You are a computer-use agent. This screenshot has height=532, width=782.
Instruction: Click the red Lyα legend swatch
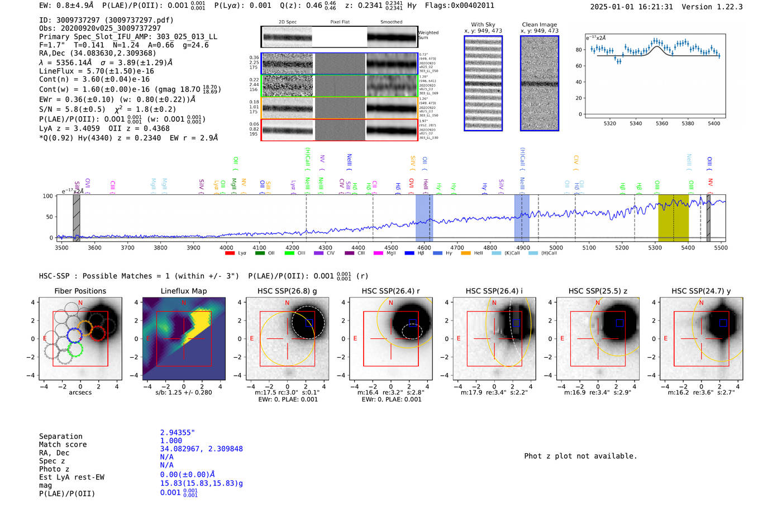tap(230, 253)
